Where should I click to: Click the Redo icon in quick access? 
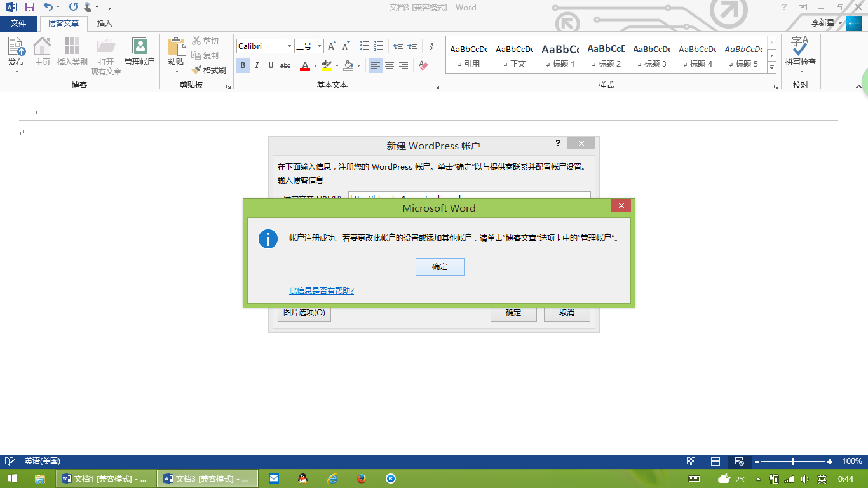tap(72, 7)
